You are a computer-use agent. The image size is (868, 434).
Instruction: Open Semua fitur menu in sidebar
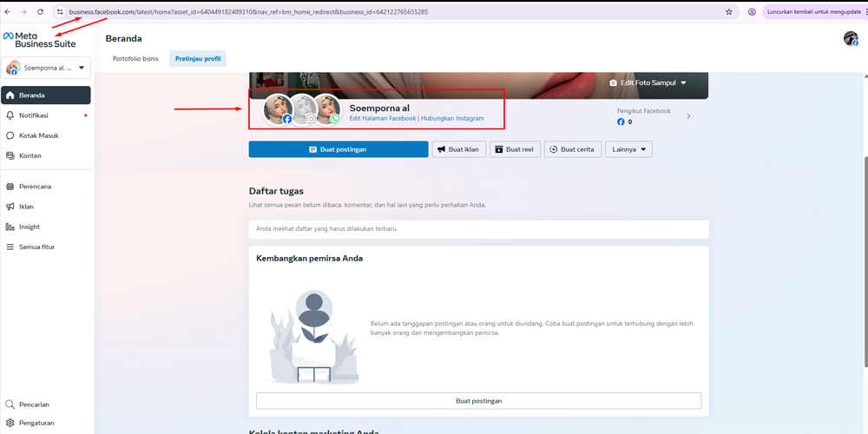(x=36, y=247)
